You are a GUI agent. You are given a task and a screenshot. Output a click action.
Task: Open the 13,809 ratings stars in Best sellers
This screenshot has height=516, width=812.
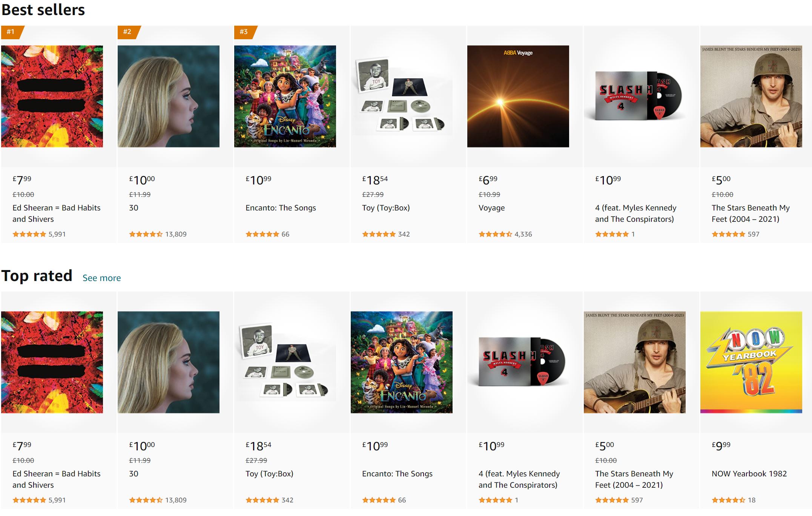146,234
